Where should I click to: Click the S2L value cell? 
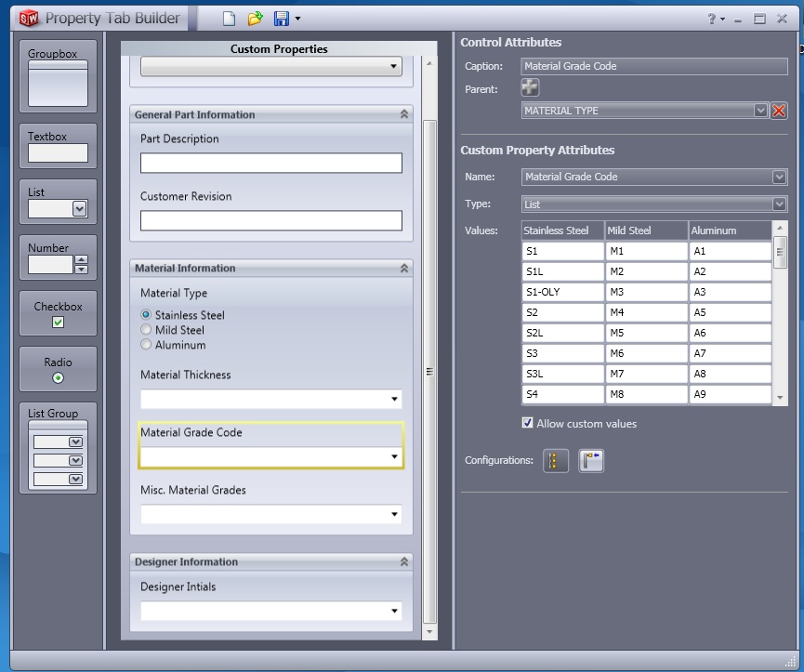[563, 333]
